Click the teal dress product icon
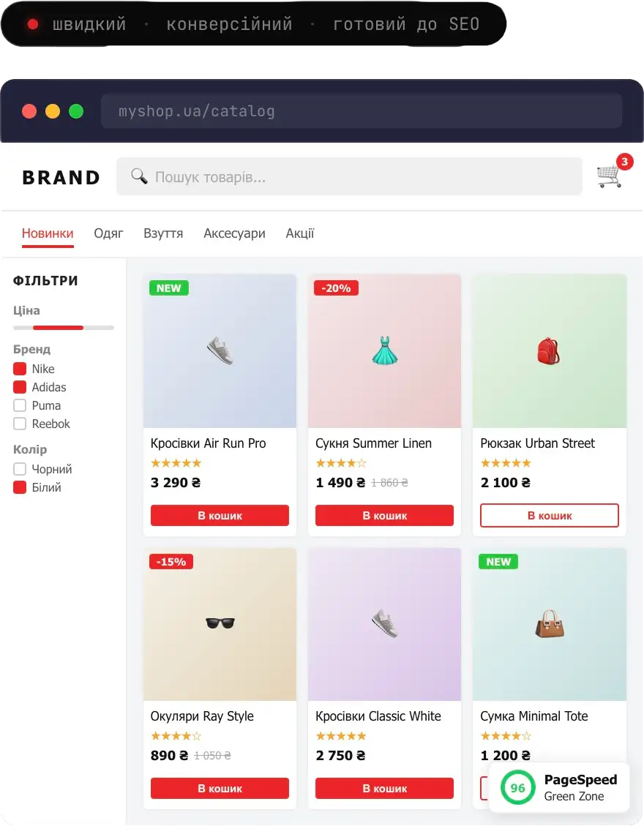Image resolution: width=644 pixels, height=826 pixels. (385, 351)
